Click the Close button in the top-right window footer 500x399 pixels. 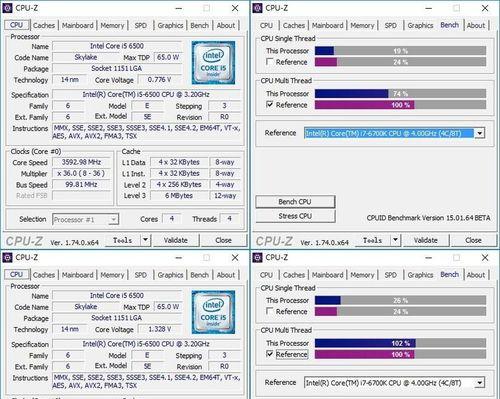(473, 240)
